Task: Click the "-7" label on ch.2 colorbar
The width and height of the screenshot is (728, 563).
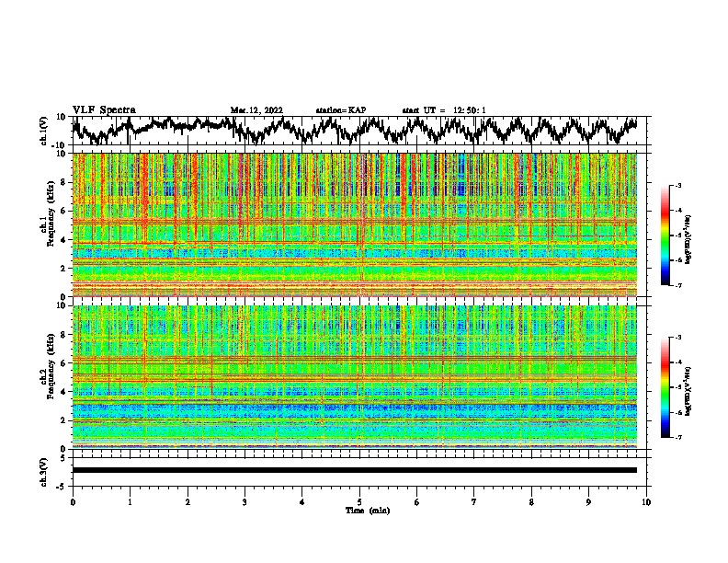Action: point(678,437)
